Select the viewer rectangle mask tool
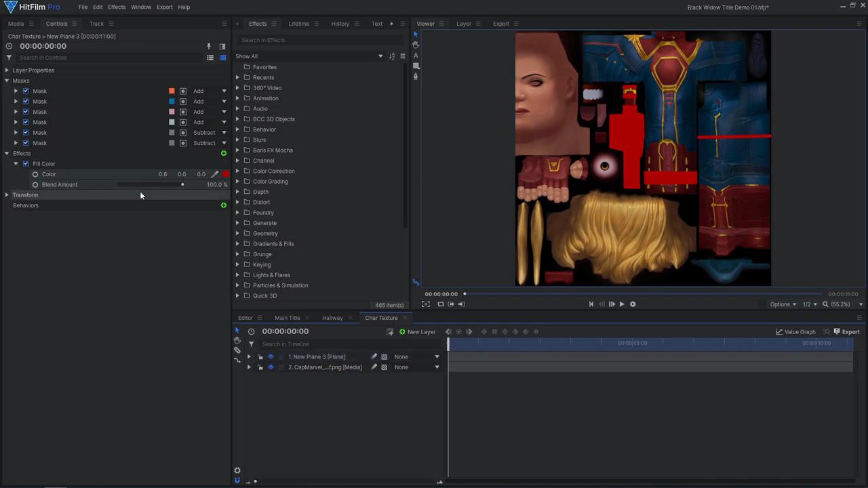The image size is (868, 488). click(x=416, y=66)
